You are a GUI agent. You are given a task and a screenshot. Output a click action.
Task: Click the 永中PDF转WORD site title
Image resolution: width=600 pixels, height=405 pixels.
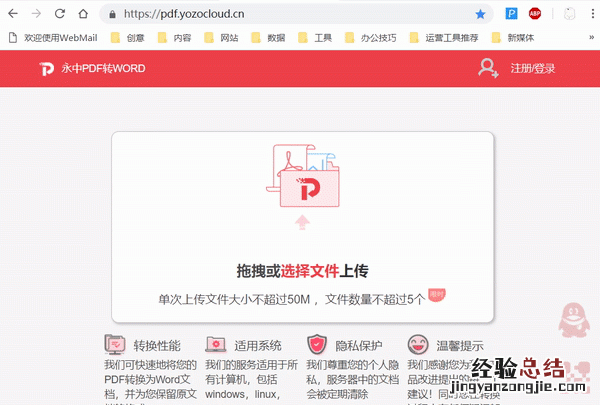[103, 69]
